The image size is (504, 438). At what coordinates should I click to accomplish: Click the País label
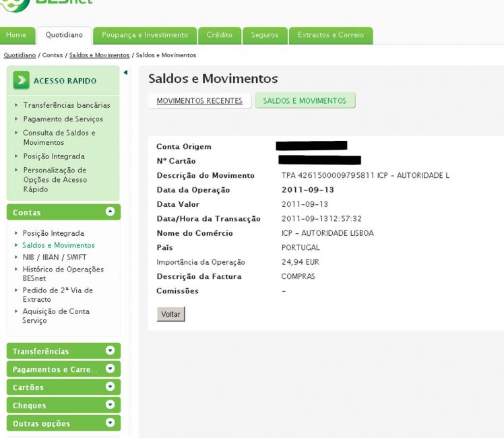[164, 248]
